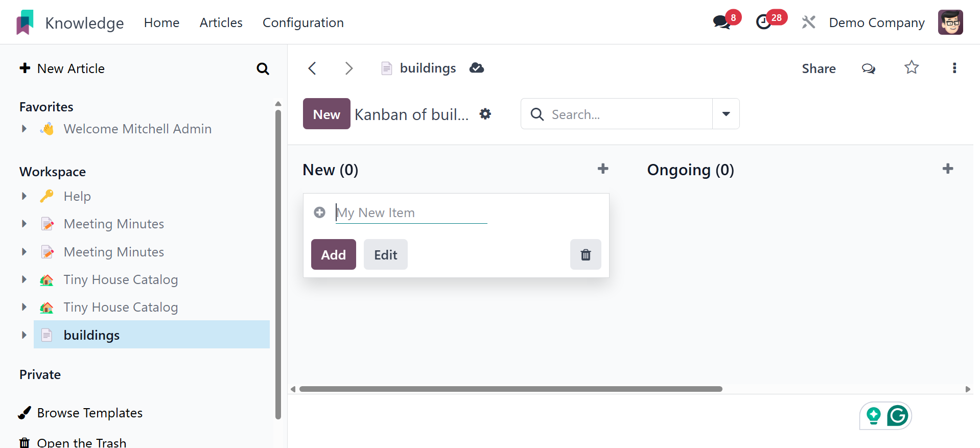Expand the Help article tree
This screenshot has width=980, height=448.
[x=24, y=196]
